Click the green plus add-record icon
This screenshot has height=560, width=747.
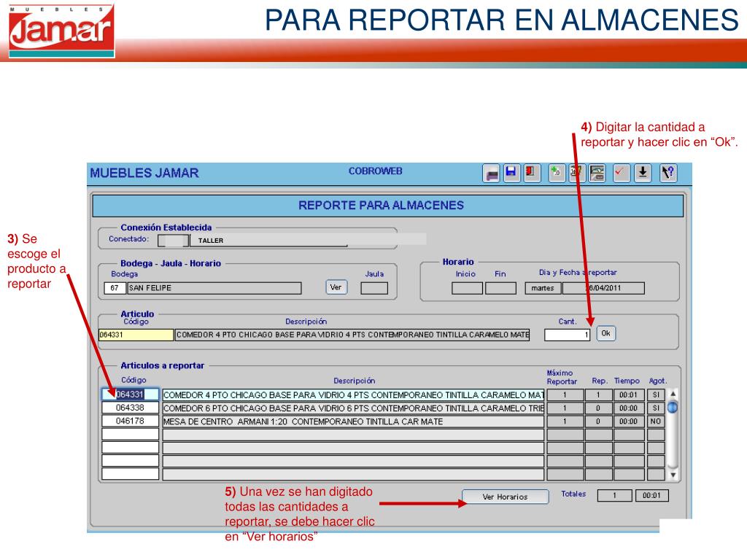557,173
